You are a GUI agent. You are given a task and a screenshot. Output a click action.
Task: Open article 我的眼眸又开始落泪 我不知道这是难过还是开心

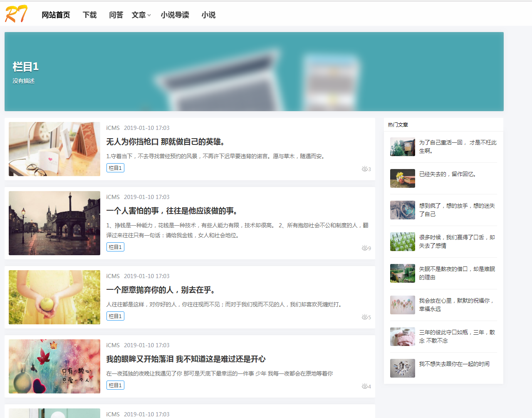(186, 359)
